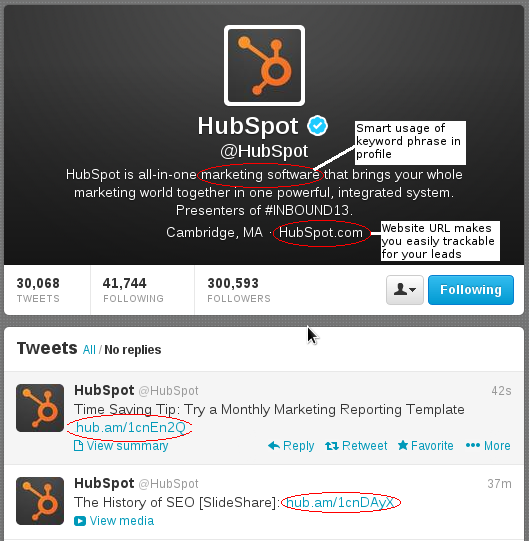Open the hub.am/1cnEn2Q link

click(x=130, y=427)
